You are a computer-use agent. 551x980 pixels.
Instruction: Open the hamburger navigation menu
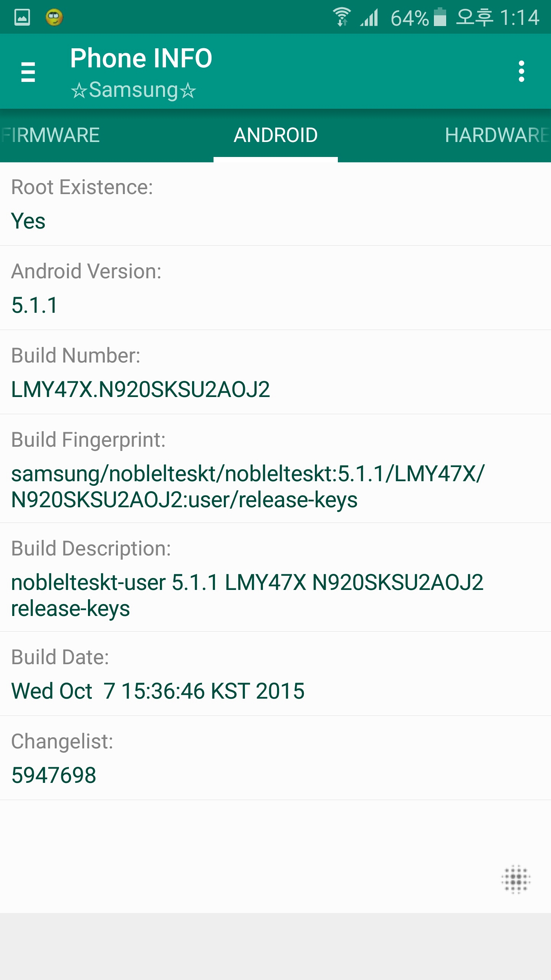coord(28,72)
